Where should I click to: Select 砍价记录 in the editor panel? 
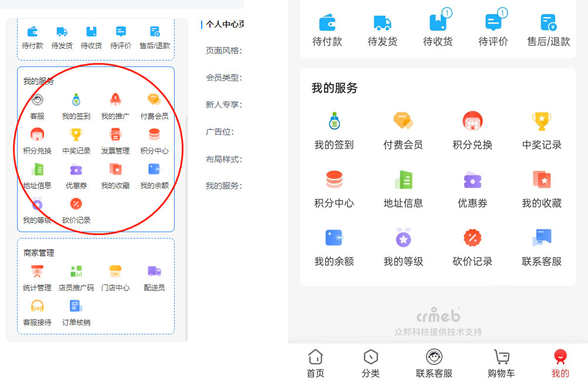click(76, 210)
